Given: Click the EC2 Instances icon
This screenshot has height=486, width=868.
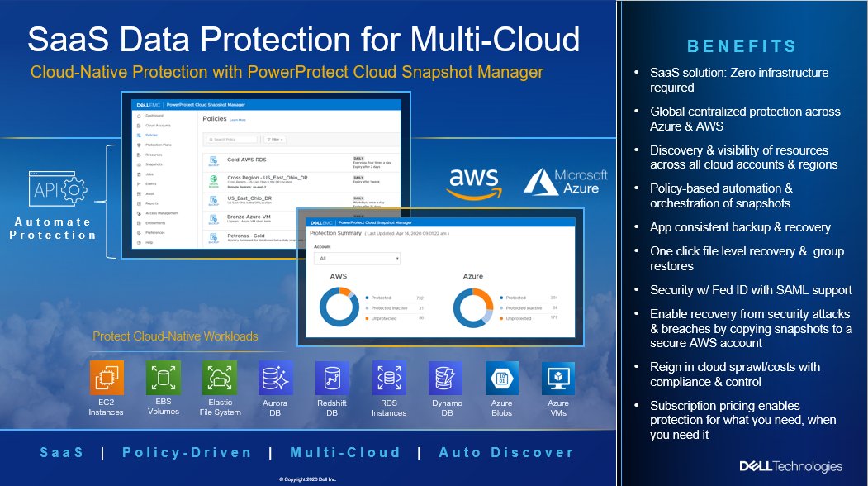Looking at the screenshot, I should (x=107, y=378).
